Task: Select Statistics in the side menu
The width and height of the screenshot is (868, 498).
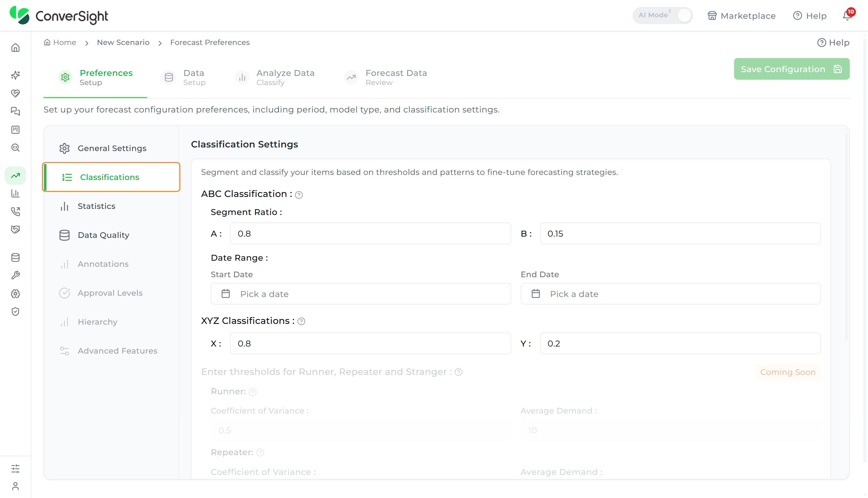Action: pyautogui.click(x=111, y=206)
